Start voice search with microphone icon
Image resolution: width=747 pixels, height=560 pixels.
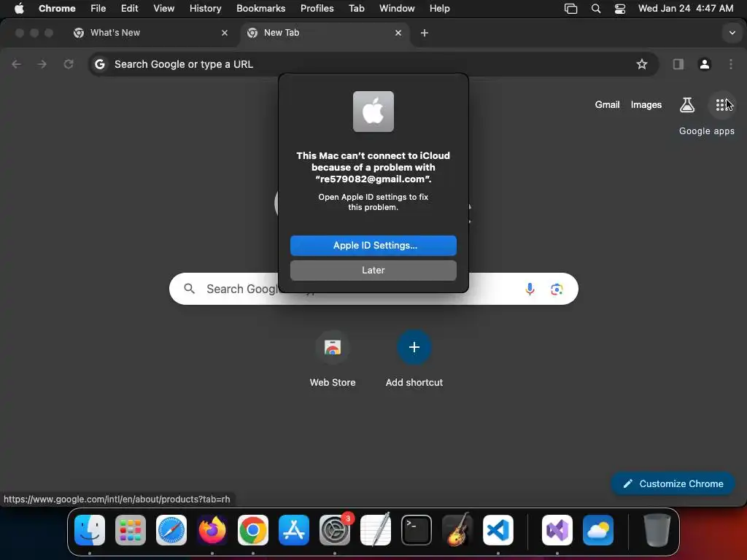pyautogui.click(x=530, y=289)
